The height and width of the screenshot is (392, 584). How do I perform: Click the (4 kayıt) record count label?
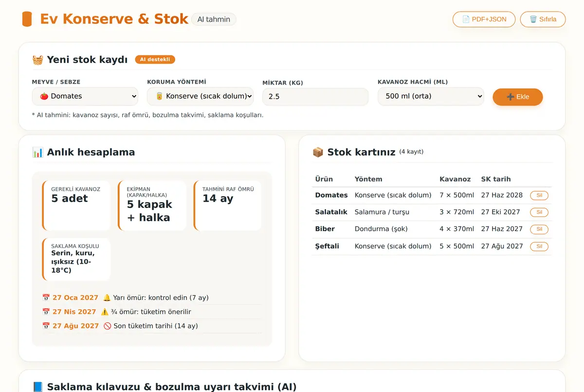point(411,152)
